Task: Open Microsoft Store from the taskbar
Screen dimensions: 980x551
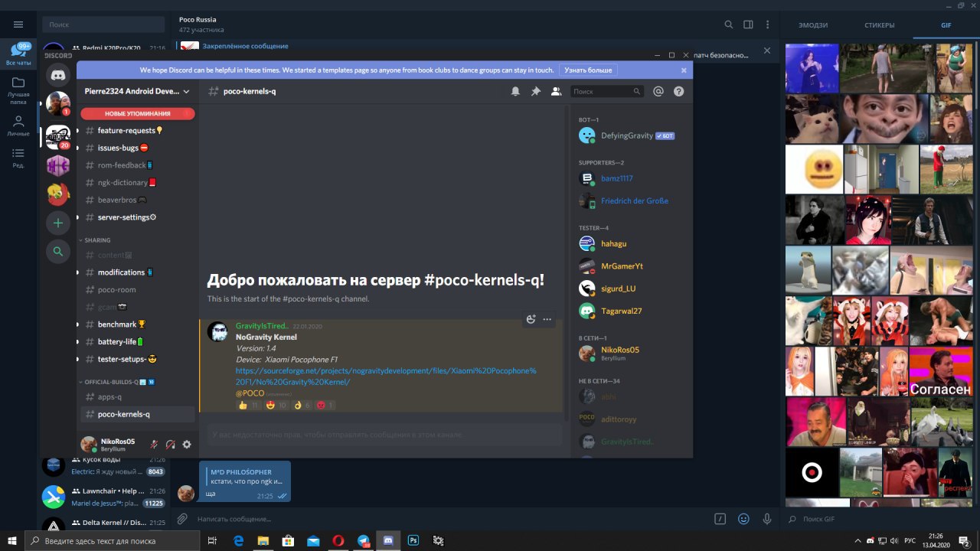Action: 288,540
